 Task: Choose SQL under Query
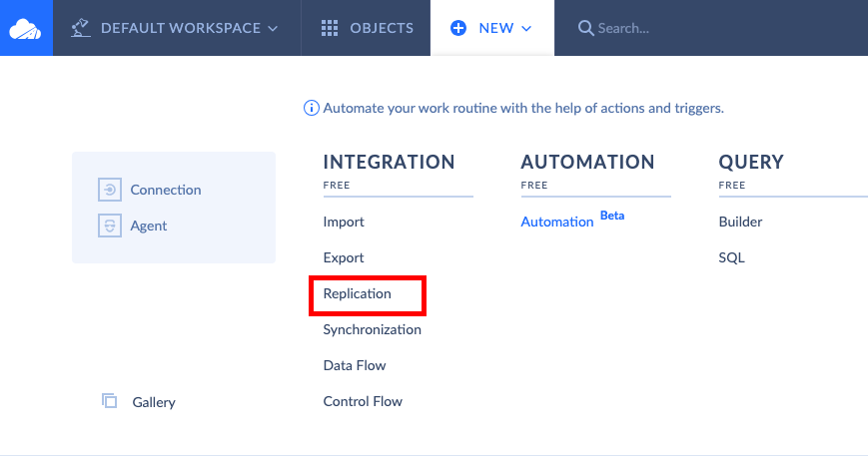point(731,257)
